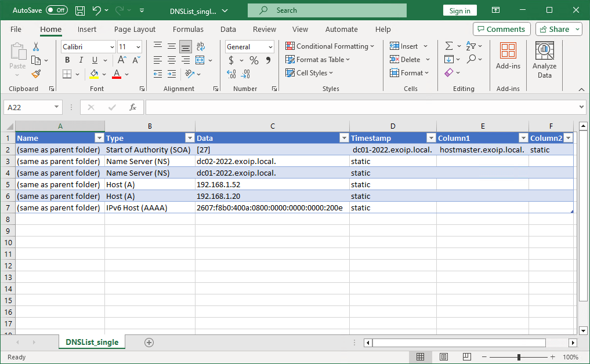Toggle Italic formatting
The height and width of the screenshot is (364, 590).
tap(81, 60)
